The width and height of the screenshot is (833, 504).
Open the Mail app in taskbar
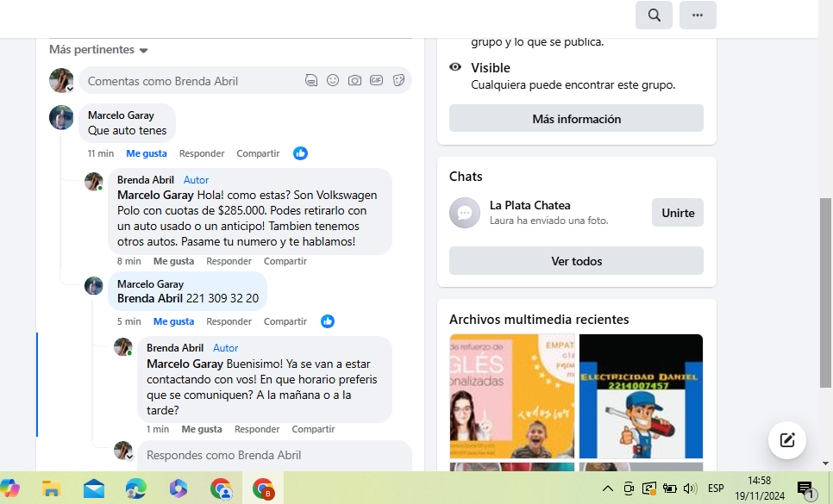coord(93,488)
